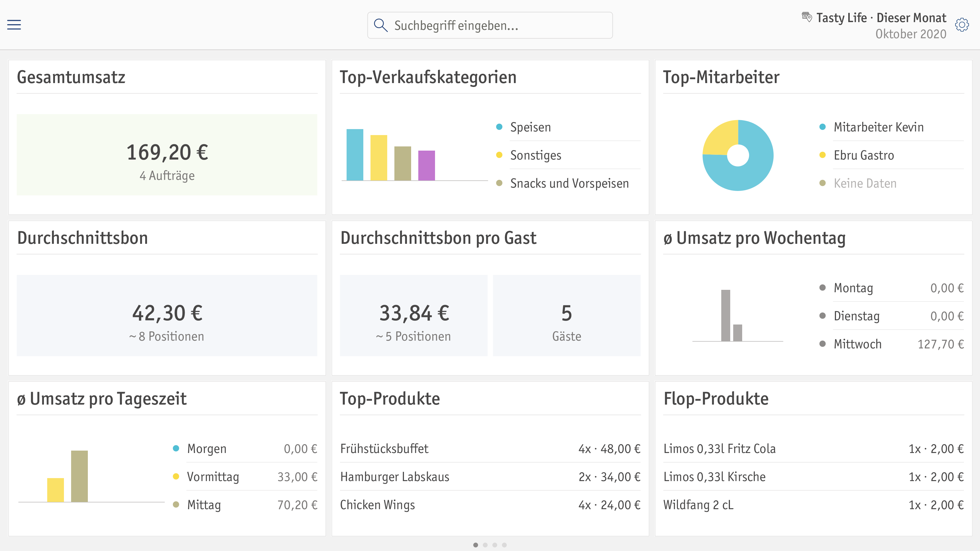This screenshot has width=980, height=551.
Task: Open the Top-Produkte card title
Action: pyautogui.click(x=390, y=399)
